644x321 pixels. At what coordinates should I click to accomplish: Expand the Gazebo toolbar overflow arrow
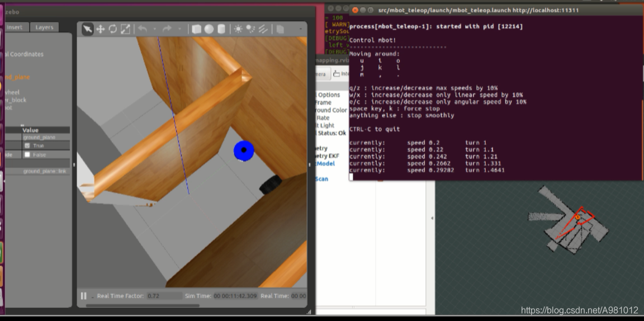click(x=300, y=29)
